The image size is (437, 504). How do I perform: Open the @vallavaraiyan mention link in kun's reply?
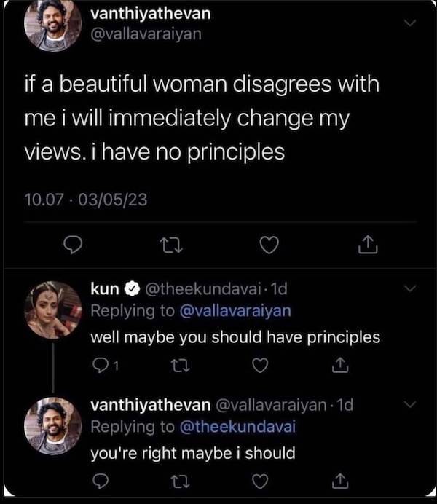point(235,310)
